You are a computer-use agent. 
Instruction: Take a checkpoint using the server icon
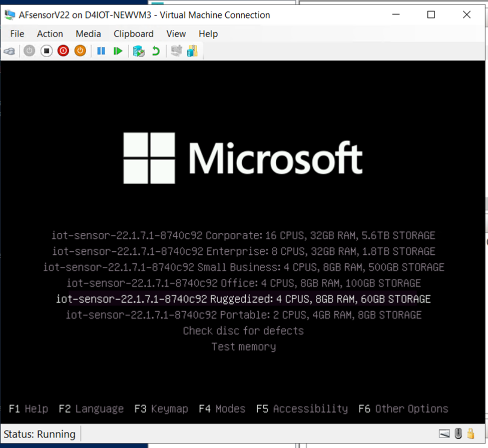[x=139, y=51]
